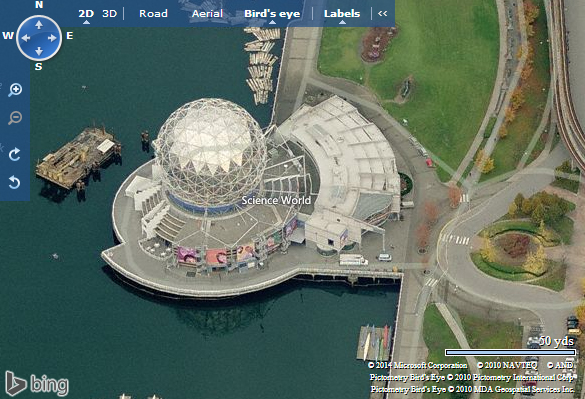The width and height of the screenshot is (585, 399).
Task: Zoom out with the magnifier minus icon
Action: 15,118
